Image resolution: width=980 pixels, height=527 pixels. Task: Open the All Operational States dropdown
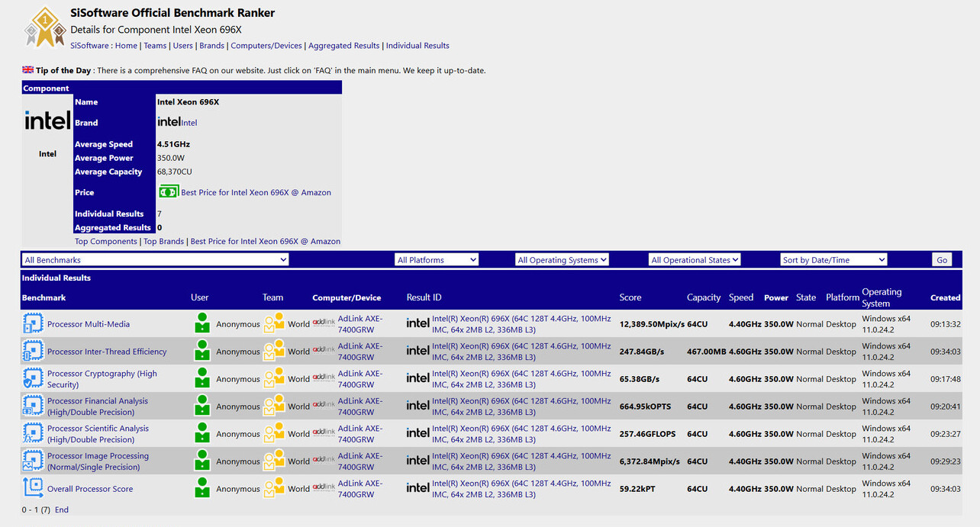pos(695,260)
